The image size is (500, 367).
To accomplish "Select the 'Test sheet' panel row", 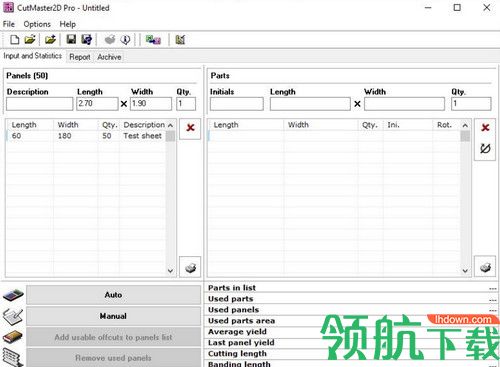I will point(86,136).
